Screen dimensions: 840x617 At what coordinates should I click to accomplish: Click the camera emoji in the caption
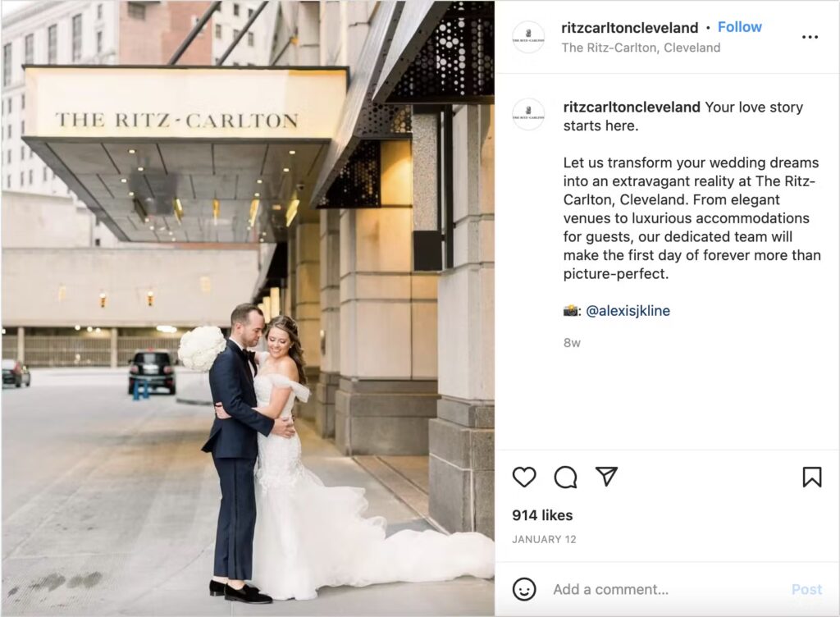pyautogui.click(x=571, y=310)
